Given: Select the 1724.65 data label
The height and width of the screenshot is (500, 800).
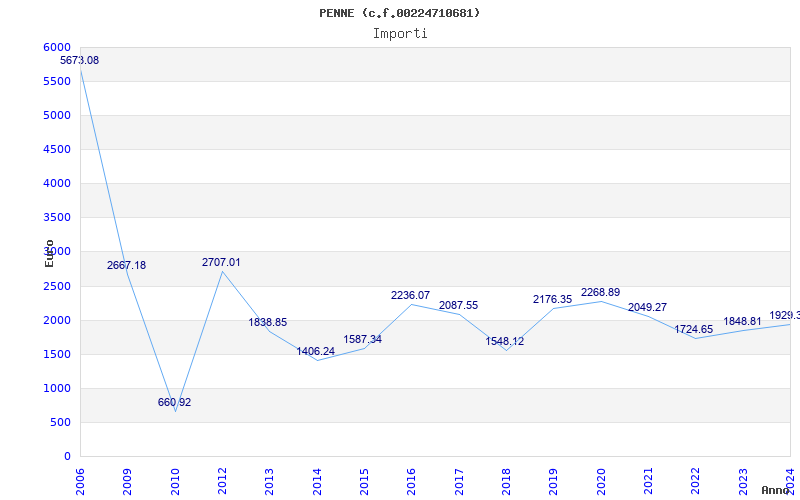Looking at the screenshot, I should click(694, 329).
